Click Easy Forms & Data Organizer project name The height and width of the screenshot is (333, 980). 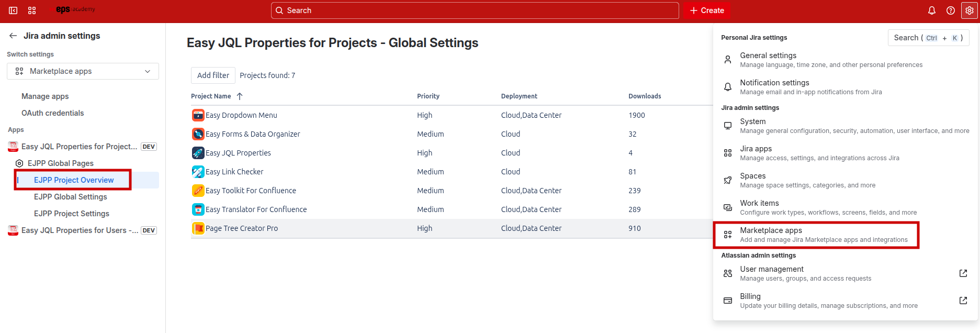pos(253,134)
